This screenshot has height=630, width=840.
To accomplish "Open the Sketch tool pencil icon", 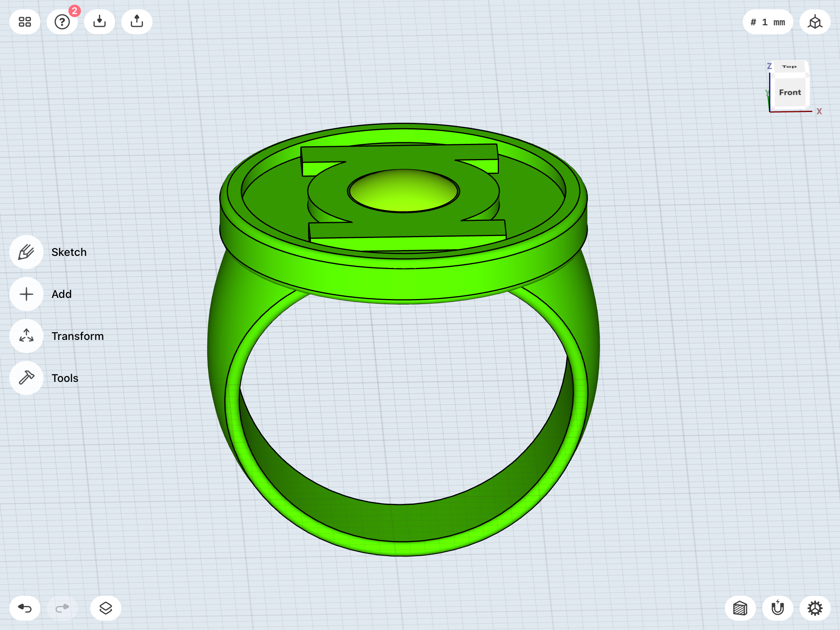I will [26, 252].
